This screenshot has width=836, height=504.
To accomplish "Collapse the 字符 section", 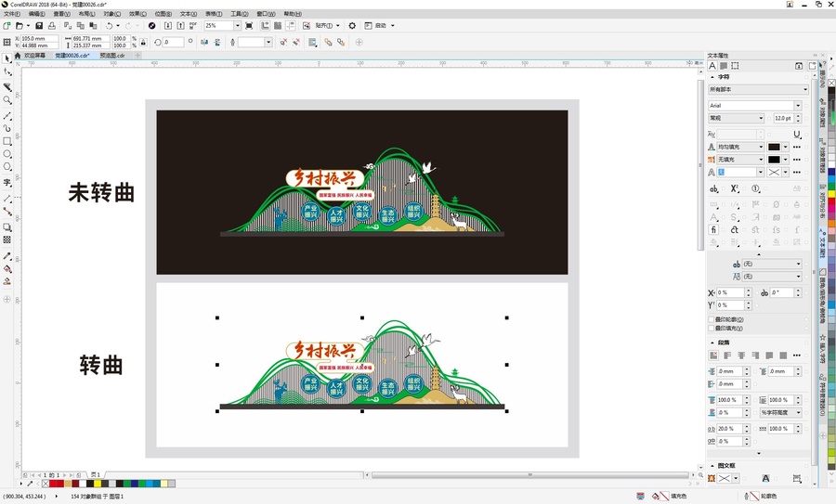I will coord(712,77).
